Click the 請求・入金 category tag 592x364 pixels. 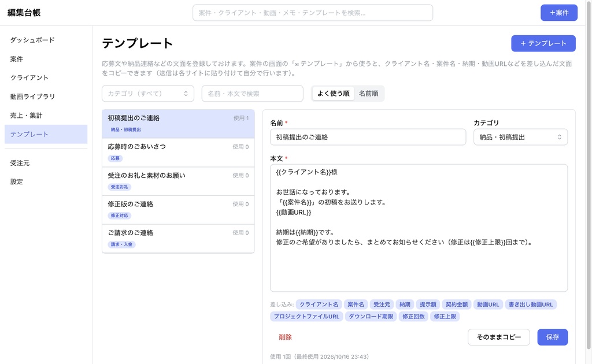[121, 244]
